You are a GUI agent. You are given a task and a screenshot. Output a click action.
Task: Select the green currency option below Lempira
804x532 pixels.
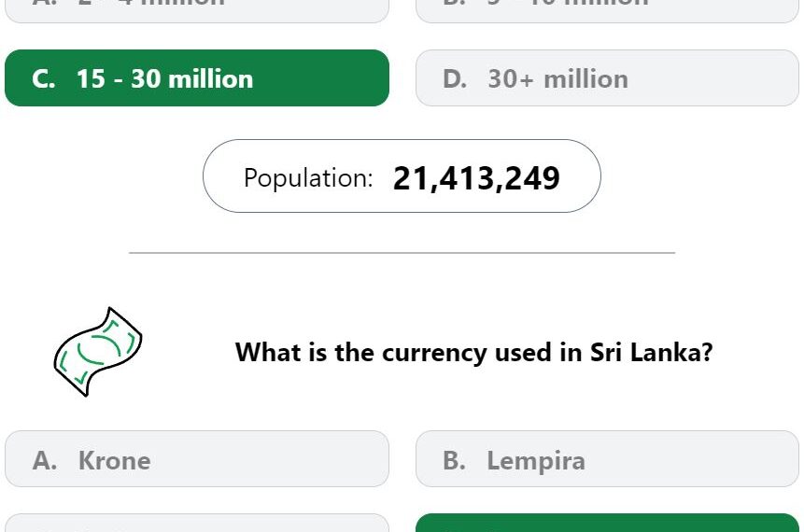tap(607, 523)
